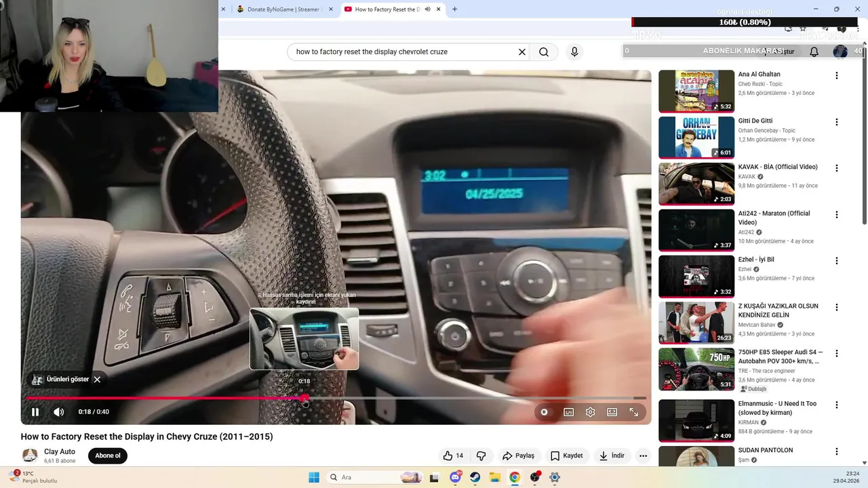Open options menu for Elmanmusic video
Viewport: 868px width, 488px height.
(x=836, y=405)
